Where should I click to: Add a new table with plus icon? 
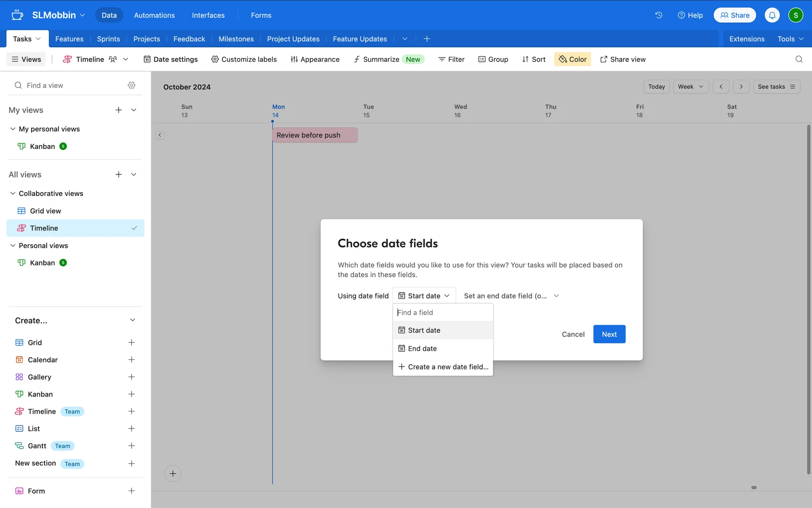[x=427, y=39]
